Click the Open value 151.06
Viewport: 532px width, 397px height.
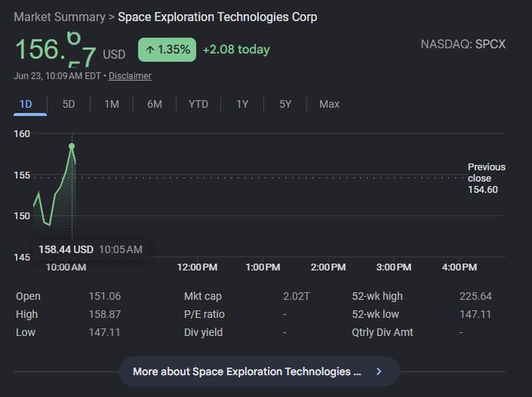(x=105, y=296)
